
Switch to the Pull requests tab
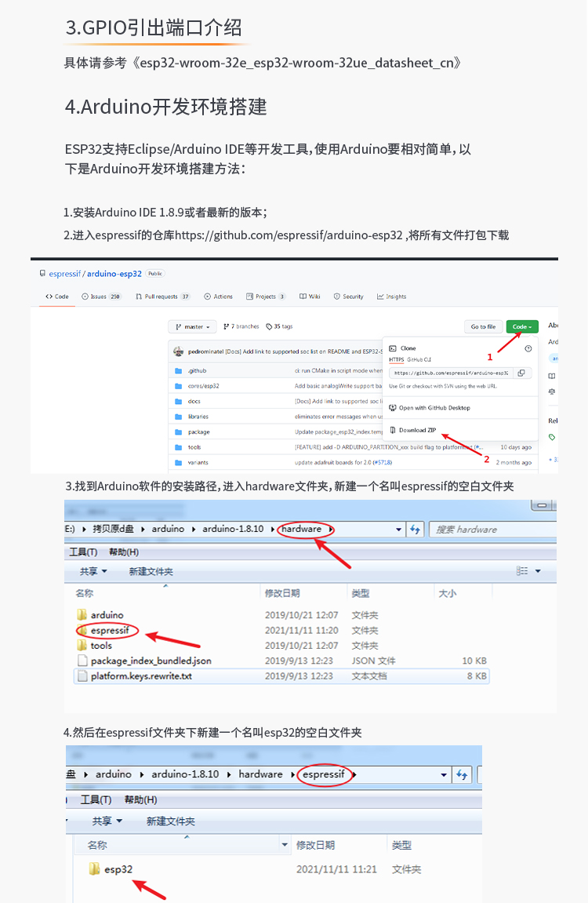[162, 297]
